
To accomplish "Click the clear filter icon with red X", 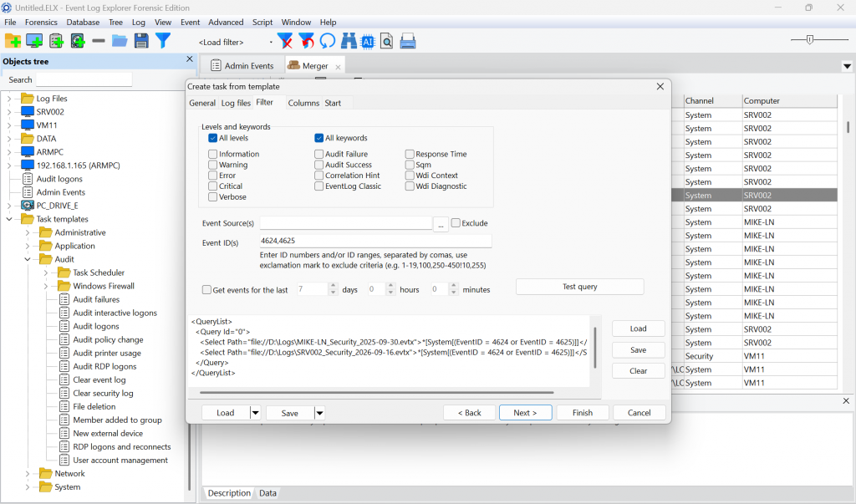I will coord(285,41).
